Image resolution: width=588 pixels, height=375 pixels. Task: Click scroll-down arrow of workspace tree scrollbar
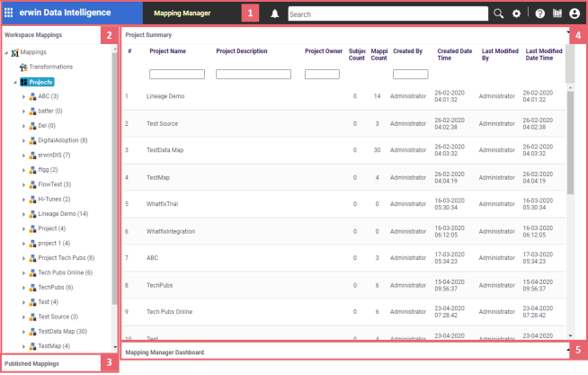115,347
